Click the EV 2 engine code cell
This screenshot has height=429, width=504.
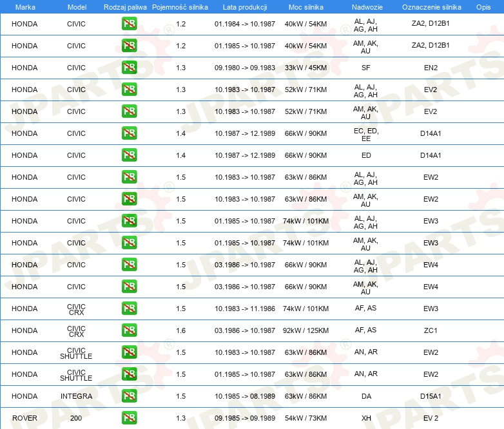pyautogui.click(x=431, y=418)
